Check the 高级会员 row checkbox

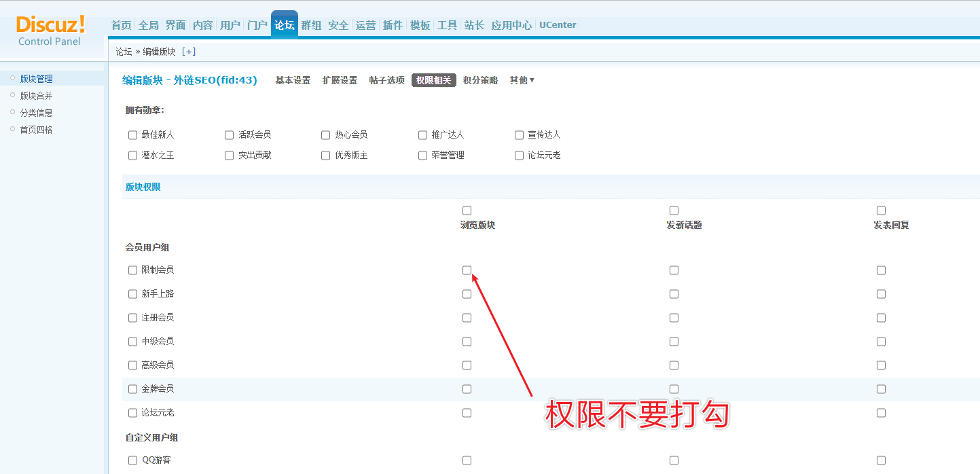(x=133, y=365)
